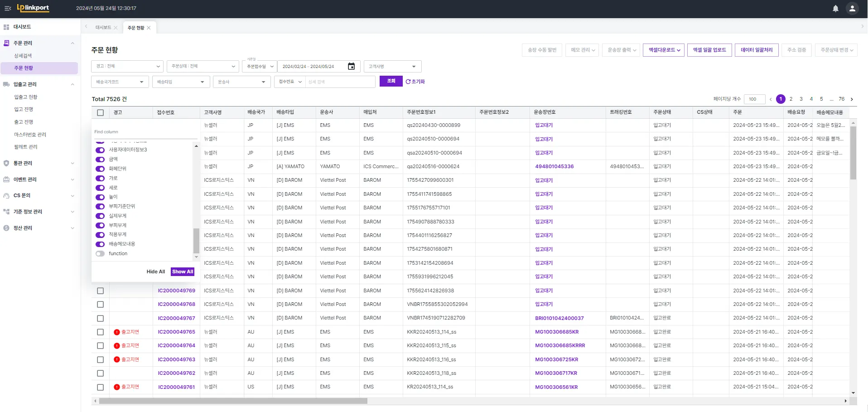Open 입출고 현황 in sidebar
This screenshot has width=868, height=412.
tap(26, 97)
